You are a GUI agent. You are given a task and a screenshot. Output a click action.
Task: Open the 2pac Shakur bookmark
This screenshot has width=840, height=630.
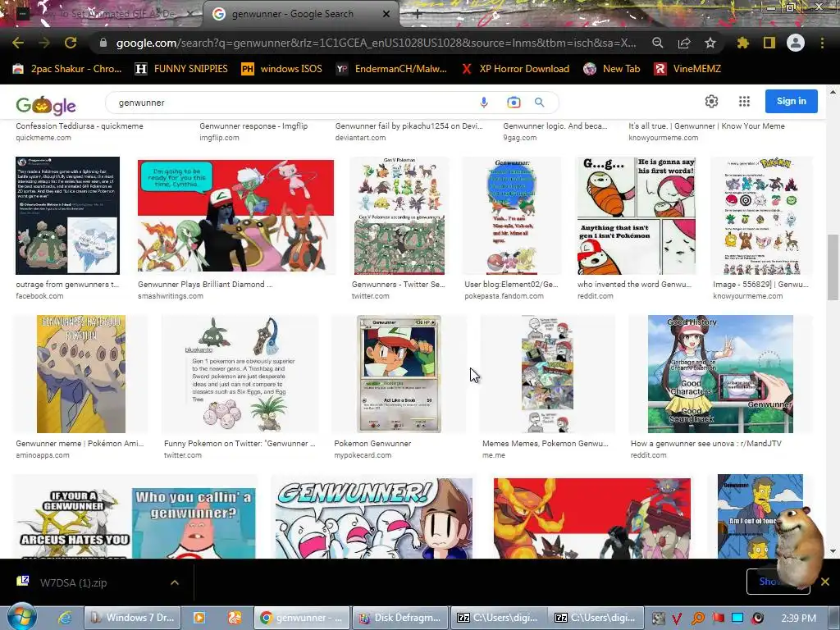67,69
